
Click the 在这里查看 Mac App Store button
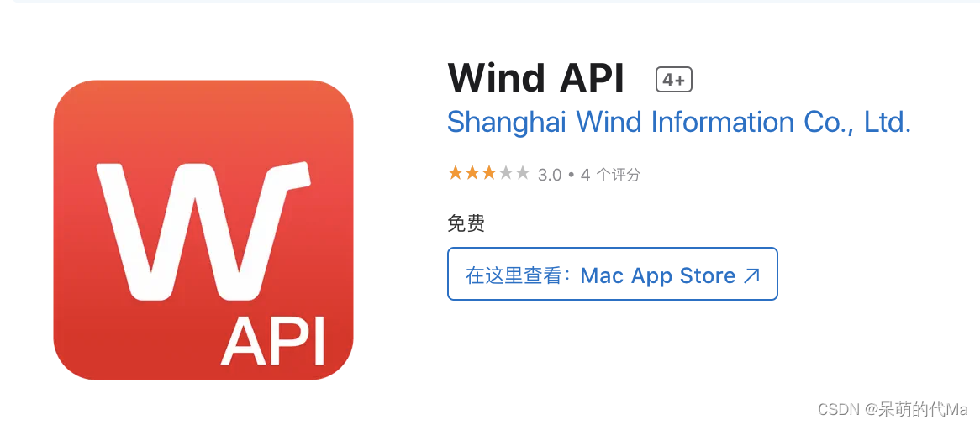pos(613,274)
